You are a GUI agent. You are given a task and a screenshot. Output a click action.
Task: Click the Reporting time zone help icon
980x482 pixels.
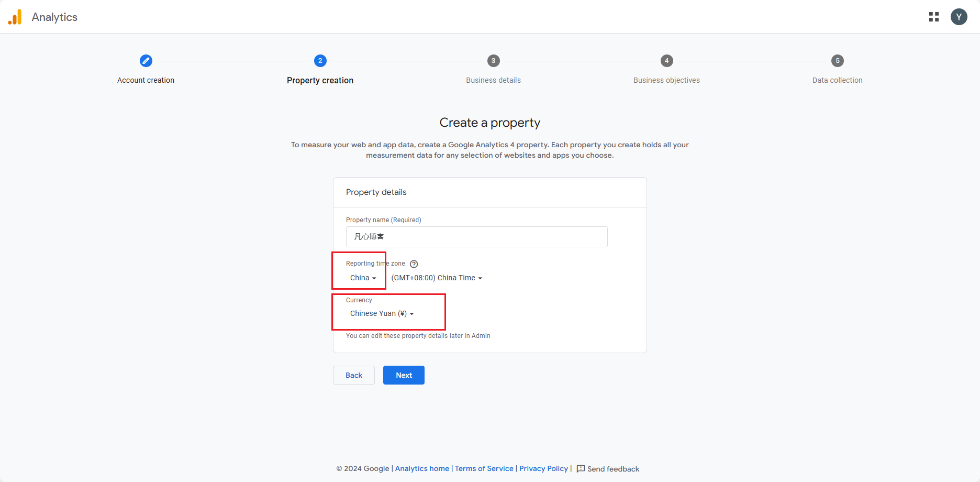point(414,264)
